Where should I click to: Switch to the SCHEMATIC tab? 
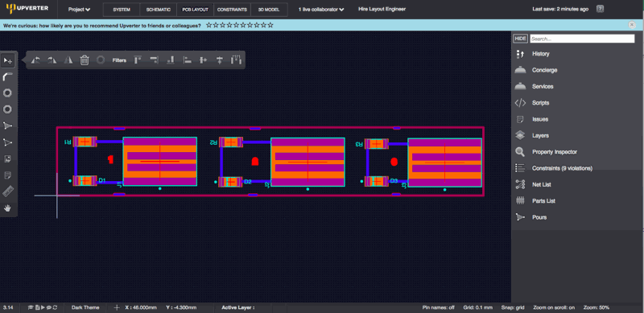[x=158, y=10]
